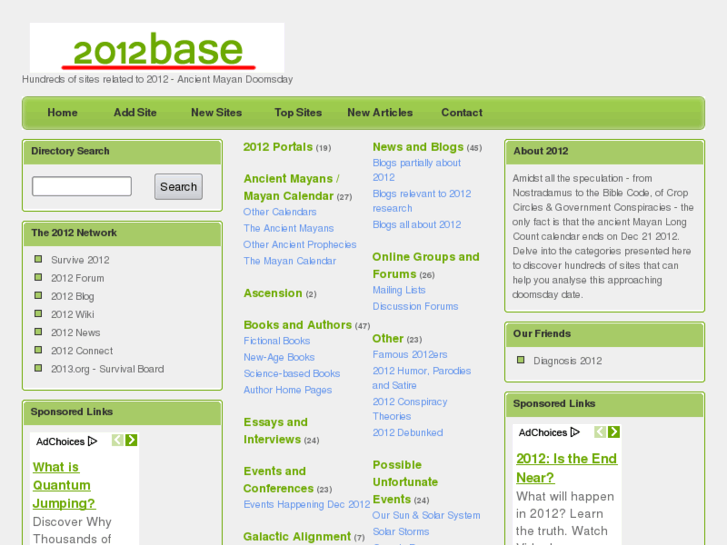Click AdChoices icon in right sponsored box

(x=575, y=432)
